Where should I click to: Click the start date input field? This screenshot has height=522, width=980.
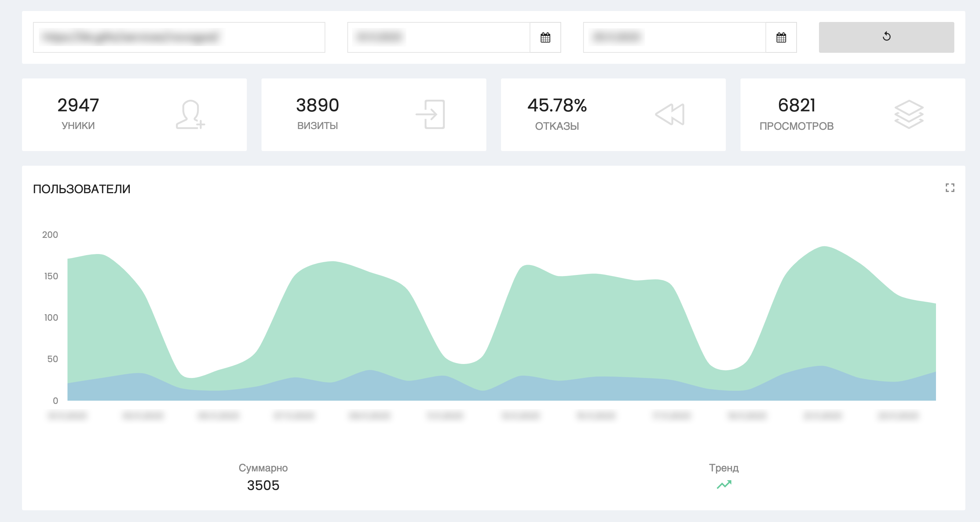[x=438, y=37]
